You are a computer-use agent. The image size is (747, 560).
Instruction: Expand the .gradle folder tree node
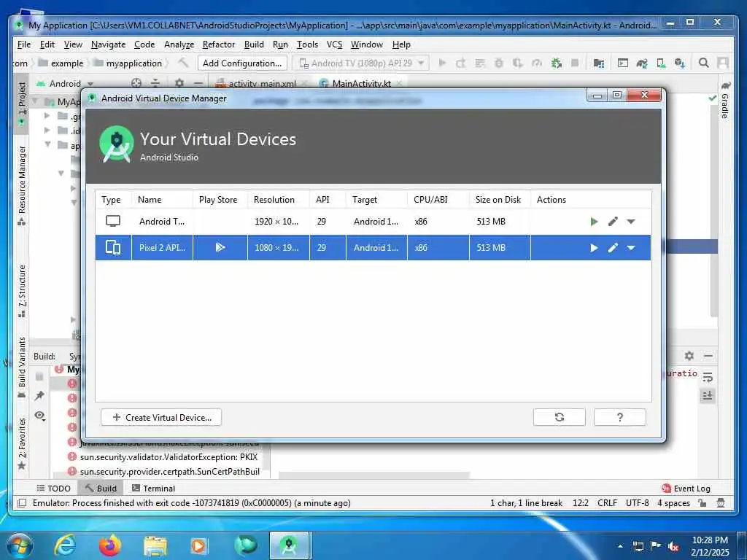(47, 116)
